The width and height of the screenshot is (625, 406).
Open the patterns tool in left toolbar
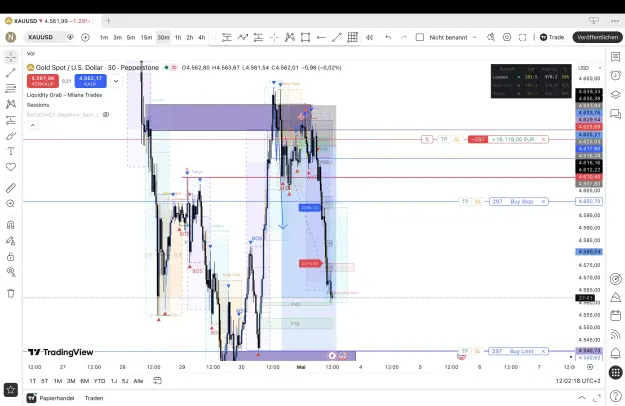(x=11, y=104)
